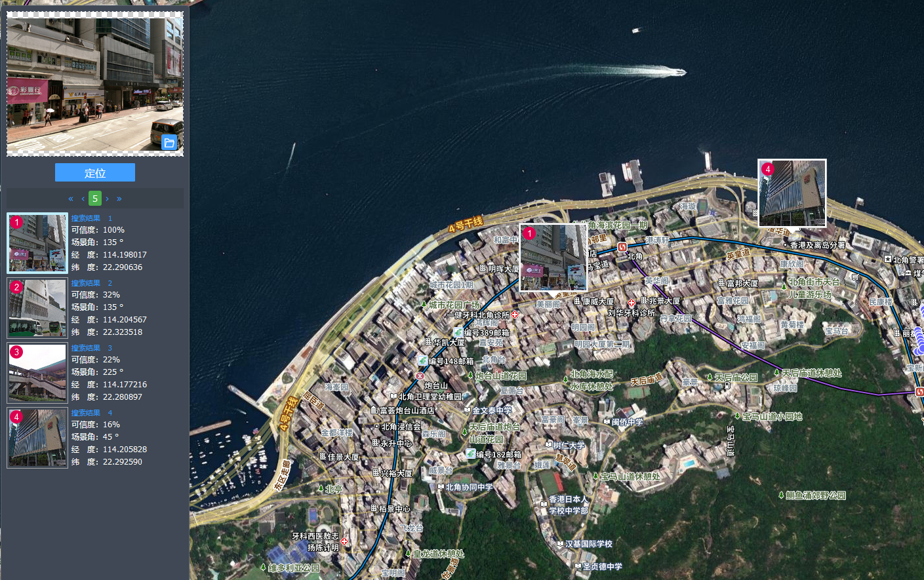Select search result 2 thumbnail in list
The width and height of the screenshot is (924, 580).
pos(37,308)
